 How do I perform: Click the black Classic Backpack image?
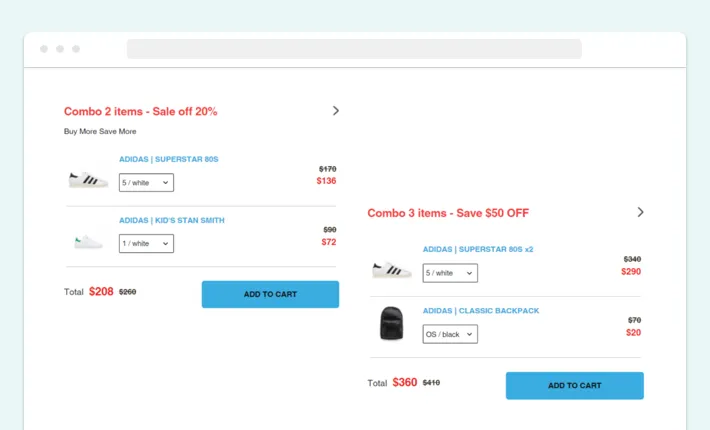click(392, 323)
